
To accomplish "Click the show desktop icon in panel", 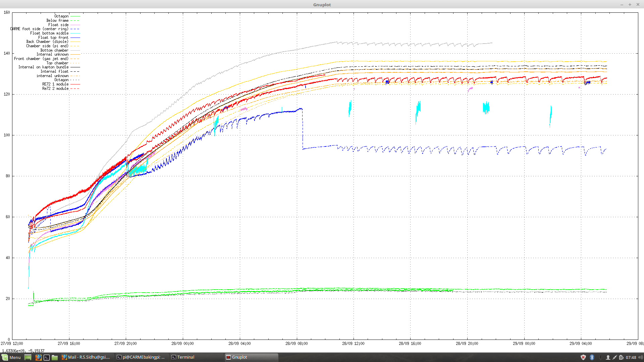I will tap(28, 357).
